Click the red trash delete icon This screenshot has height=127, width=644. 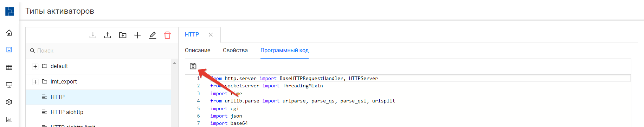167,35
